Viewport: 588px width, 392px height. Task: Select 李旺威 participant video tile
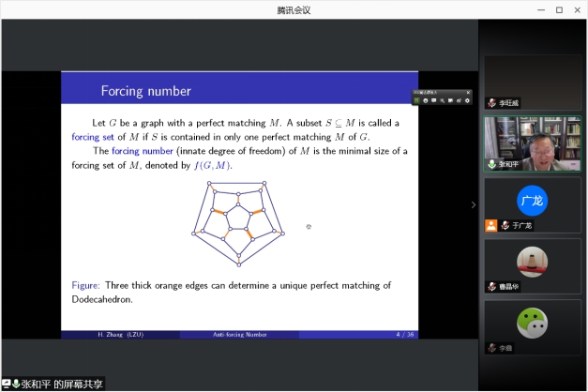click(x=531, y=81)
